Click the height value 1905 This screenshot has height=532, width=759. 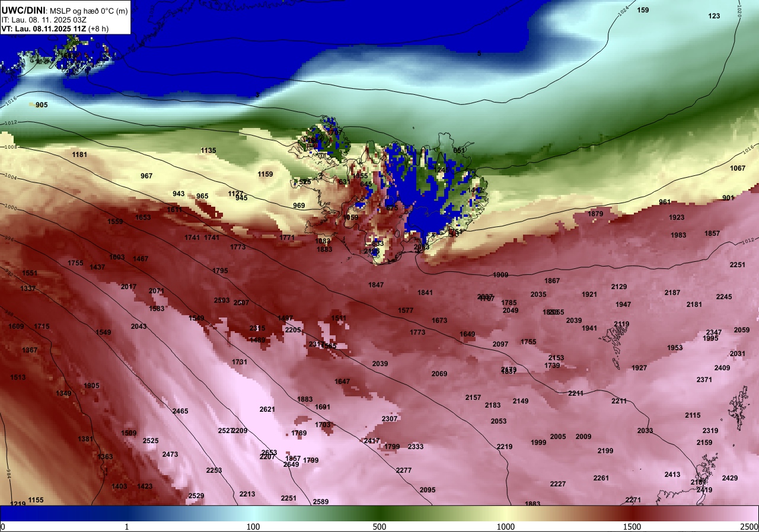[91, 386]
